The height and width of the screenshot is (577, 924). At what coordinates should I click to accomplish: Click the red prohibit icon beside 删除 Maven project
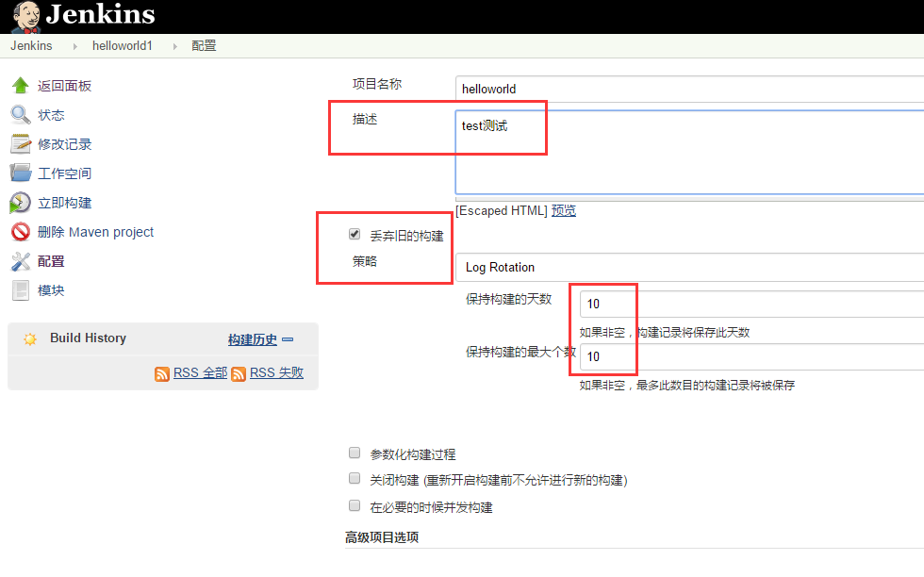coord(20,232)
